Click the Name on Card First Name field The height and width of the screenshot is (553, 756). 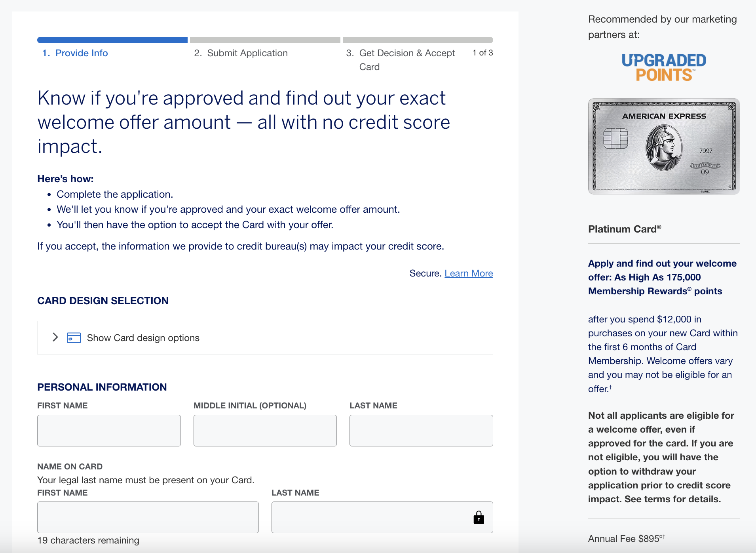148,517
